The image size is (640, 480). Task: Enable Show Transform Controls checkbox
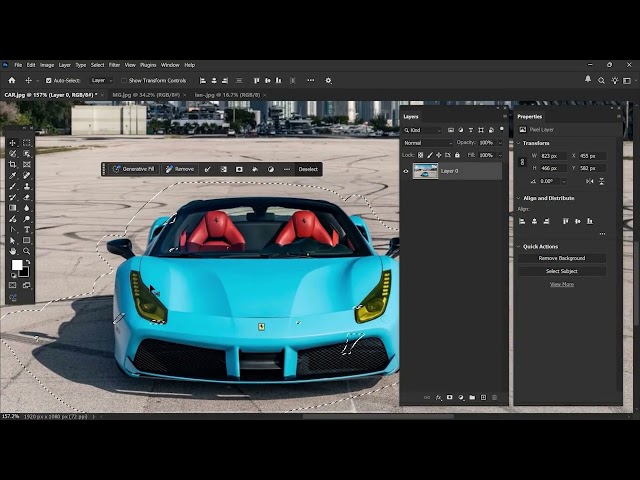point(124,80)
